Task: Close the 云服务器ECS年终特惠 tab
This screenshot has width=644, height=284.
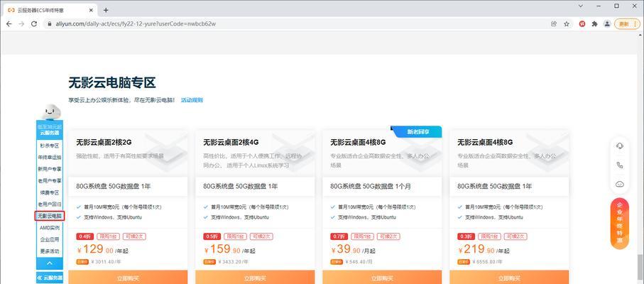Action: (92, 10)
